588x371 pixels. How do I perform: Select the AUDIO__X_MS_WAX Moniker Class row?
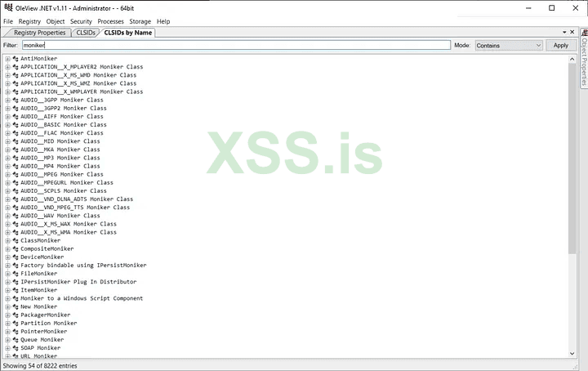(69, 224)
